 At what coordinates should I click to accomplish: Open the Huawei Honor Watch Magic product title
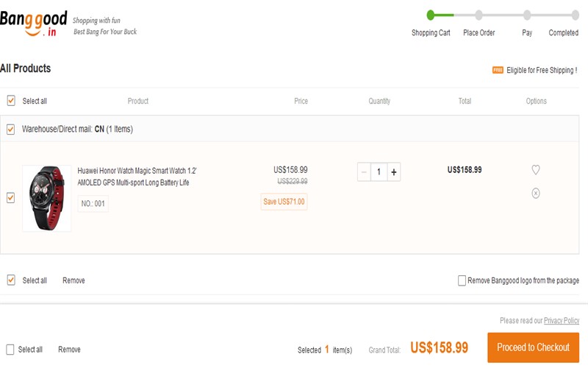pyautogui.click(x=137, y=177)
